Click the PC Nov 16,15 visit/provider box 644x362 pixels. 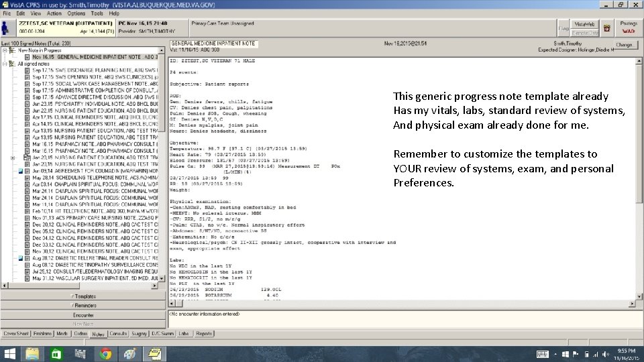coord(152,27)
